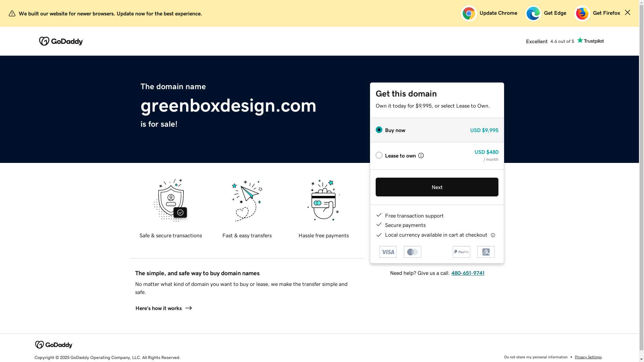Show local currency info tooltip icon
The image size is (644, 362).
(493, 235)
